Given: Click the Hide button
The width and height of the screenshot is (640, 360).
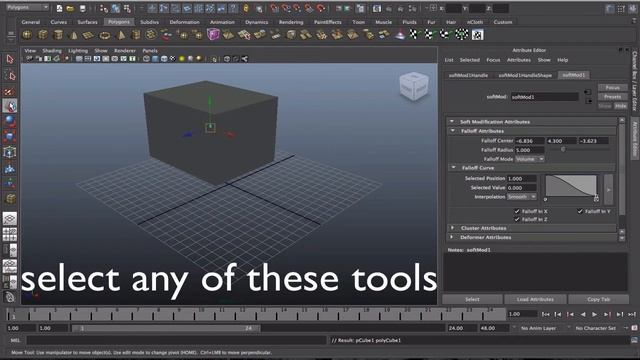Looking at the screenshot, I should pos(620,106).
